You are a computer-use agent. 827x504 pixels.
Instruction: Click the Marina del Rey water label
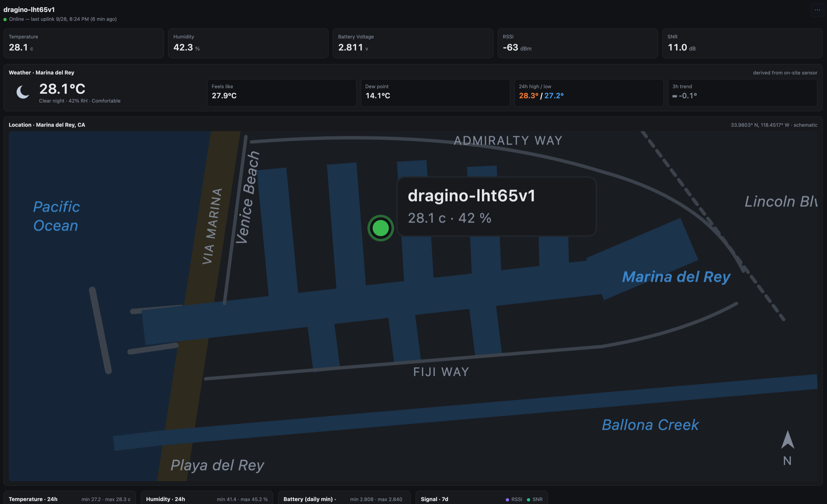point(676,277)
